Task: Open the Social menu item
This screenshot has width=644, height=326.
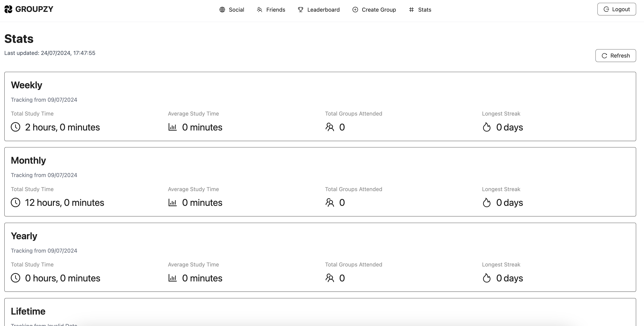Action: point(236,10)
